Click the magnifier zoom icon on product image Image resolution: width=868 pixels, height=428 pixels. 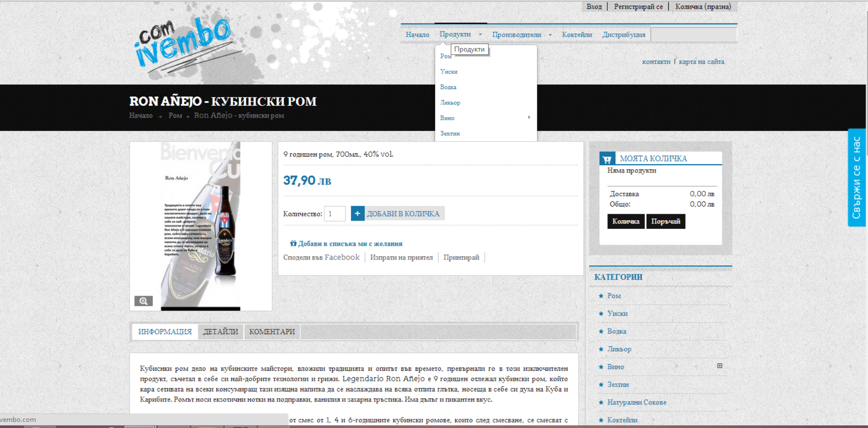click(143, 301)
